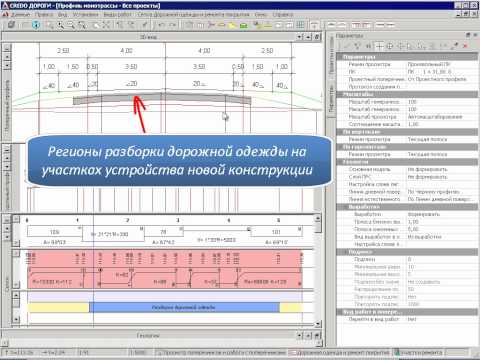
Task: Open the Правка menu
Action: (x=44, y=15)
